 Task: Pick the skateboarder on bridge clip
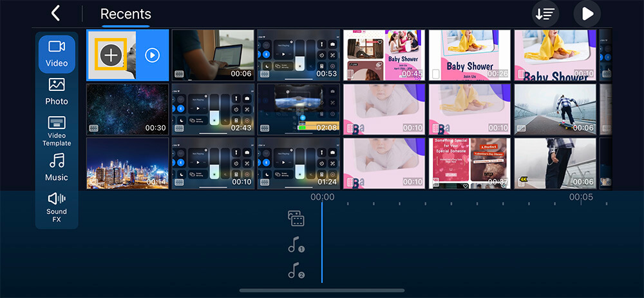click(x=555, y=109)
